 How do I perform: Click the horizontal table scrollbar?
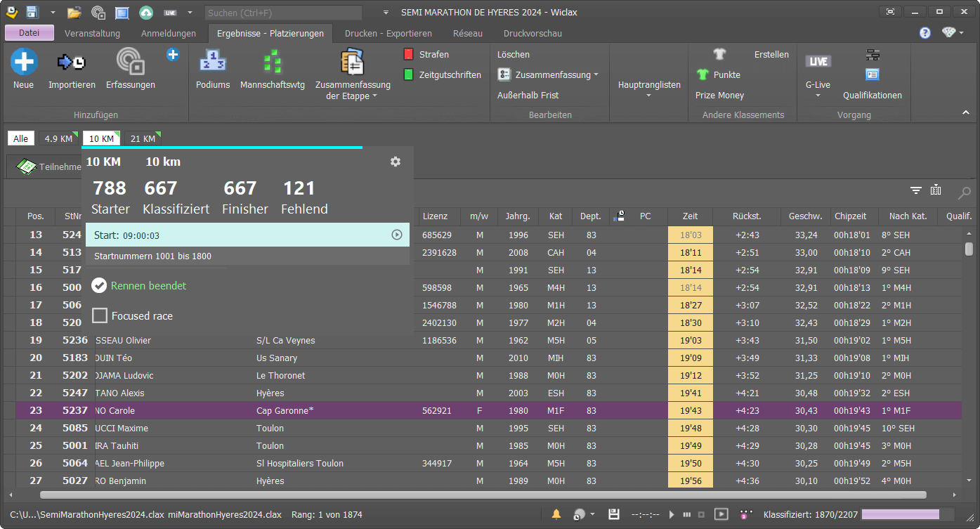coord(483,495)
